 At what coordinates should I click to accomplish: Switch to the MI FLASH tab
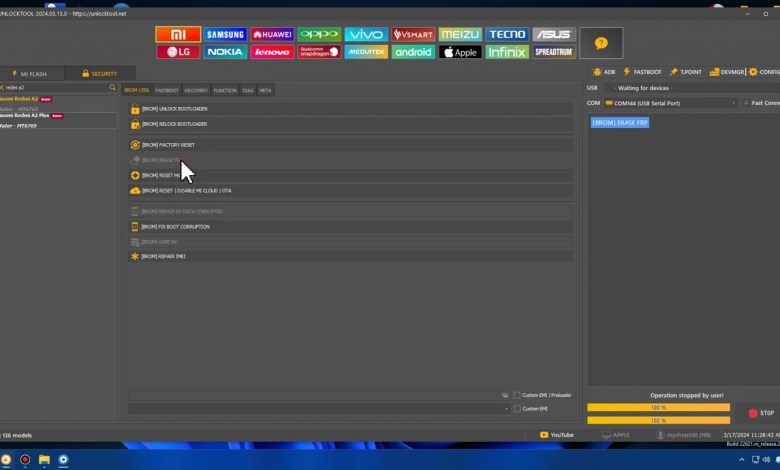click(x=30, y=74)
